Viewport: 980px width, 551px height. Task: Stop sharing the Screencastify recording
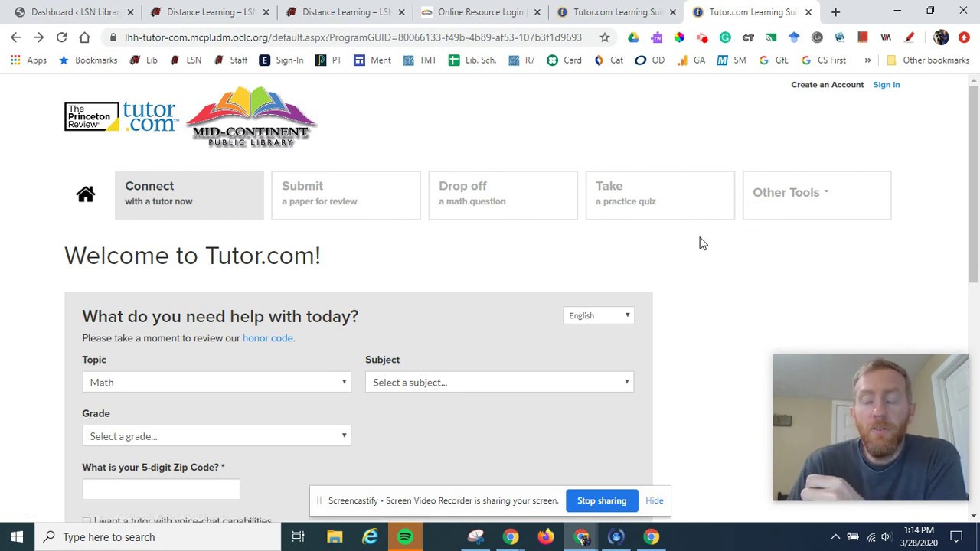[x=602, y=500]
